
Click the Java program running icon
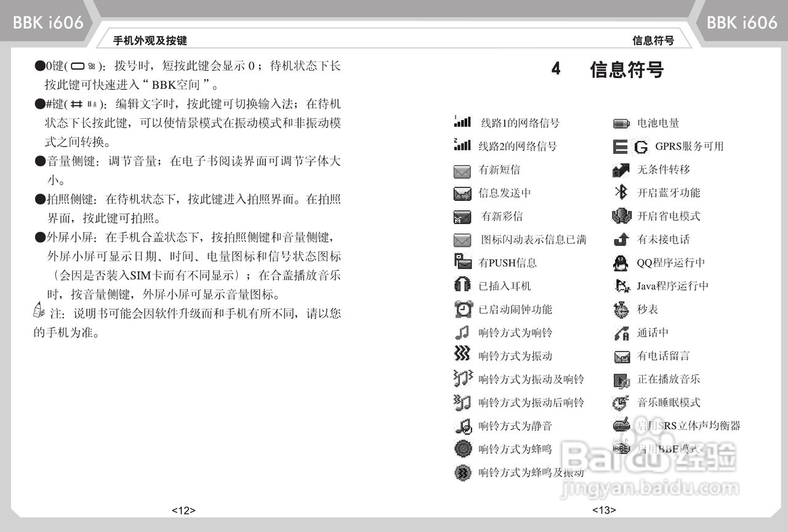click(x=622, y=286)
